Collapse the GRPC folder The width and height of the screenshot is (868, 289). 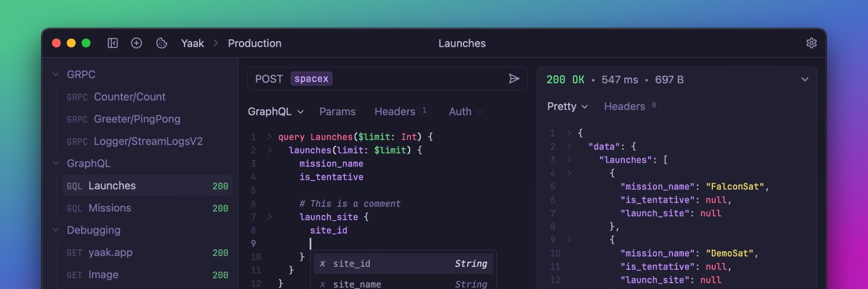click(x=56, y=75)
